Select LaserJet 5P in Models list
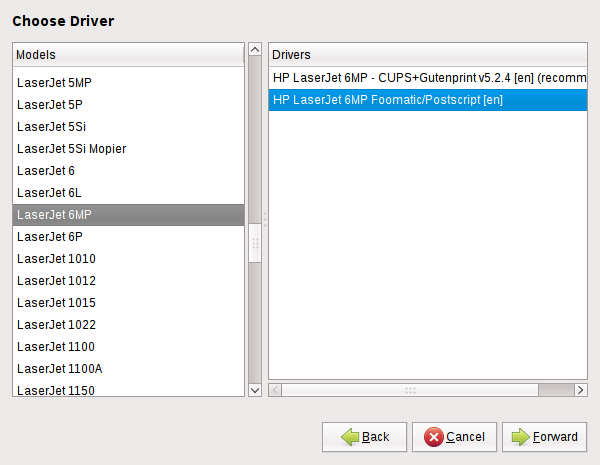Viewport: 600px width, 465px height. click(129, 104)
